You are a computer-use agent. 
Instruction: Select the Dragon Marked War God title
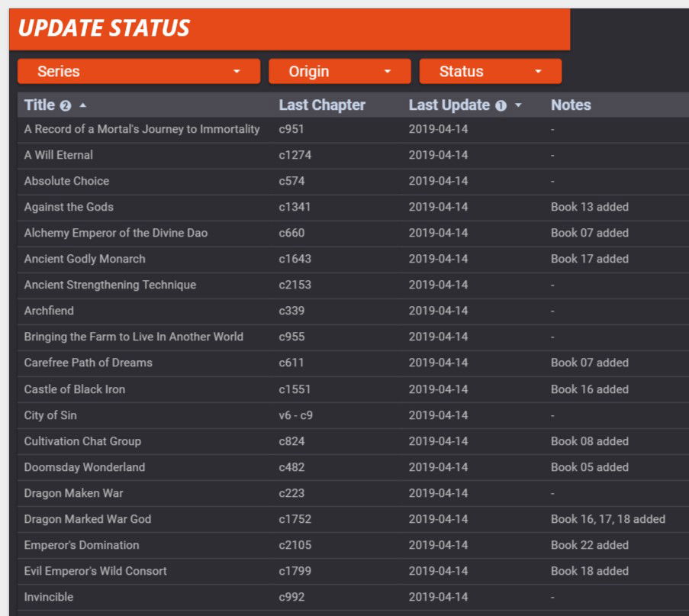(x=88, y=519)
